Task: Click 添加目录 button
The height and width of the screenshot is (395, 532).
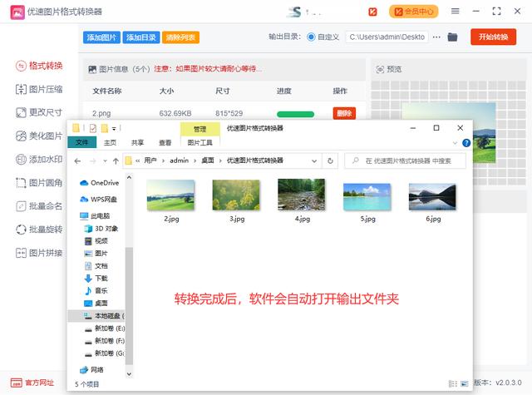Action: click(140, 37)
